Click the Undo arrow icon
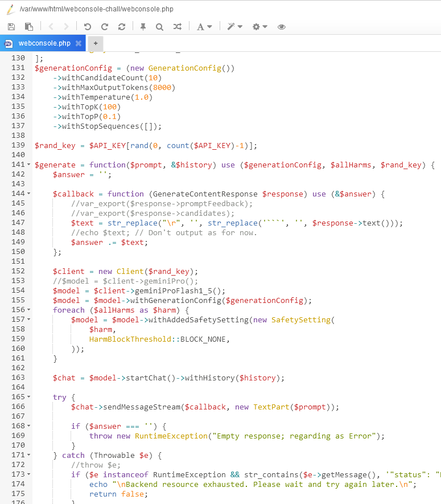 (x=87, y=27)
